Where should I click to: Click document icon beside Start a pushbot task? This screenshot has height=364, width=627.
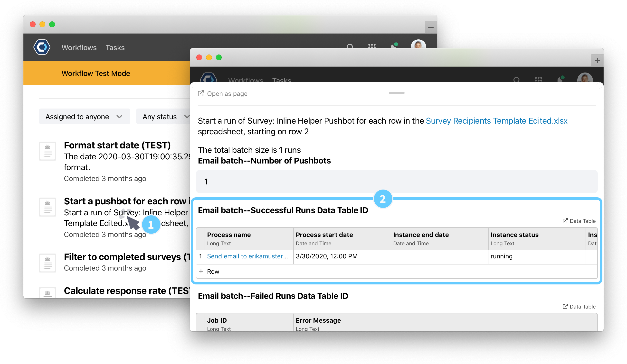tap(47, 207)
